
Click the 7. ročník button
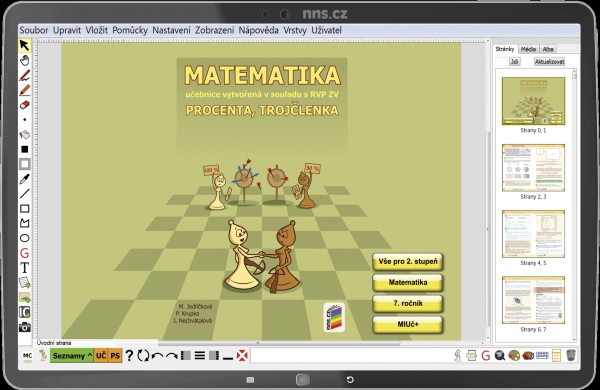(408, 304)
